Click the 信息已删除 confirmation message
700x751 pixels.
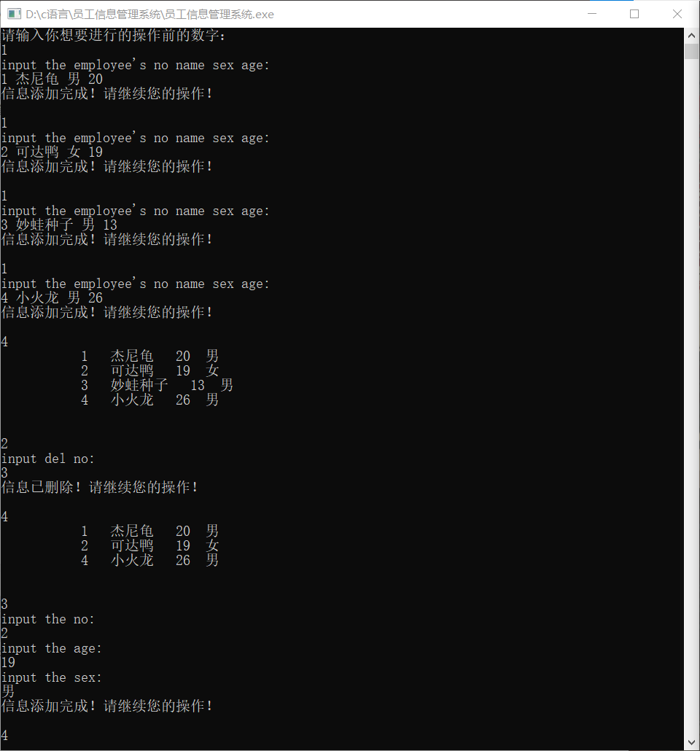(100, 488)
